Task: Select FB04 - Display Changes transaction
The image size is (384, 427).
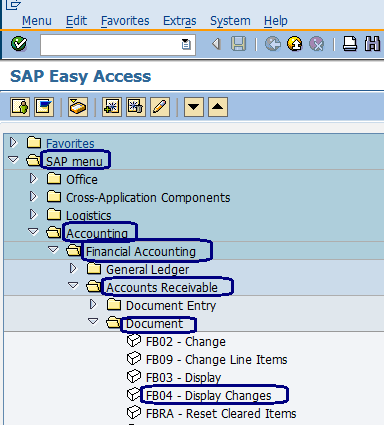Action: [x=209, y=396]
